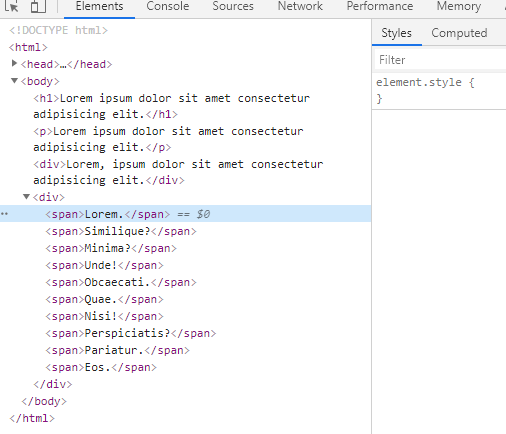Select the span containing Similique?
Viewport: 506px width, 434px height.
click(x=121, y=231)
